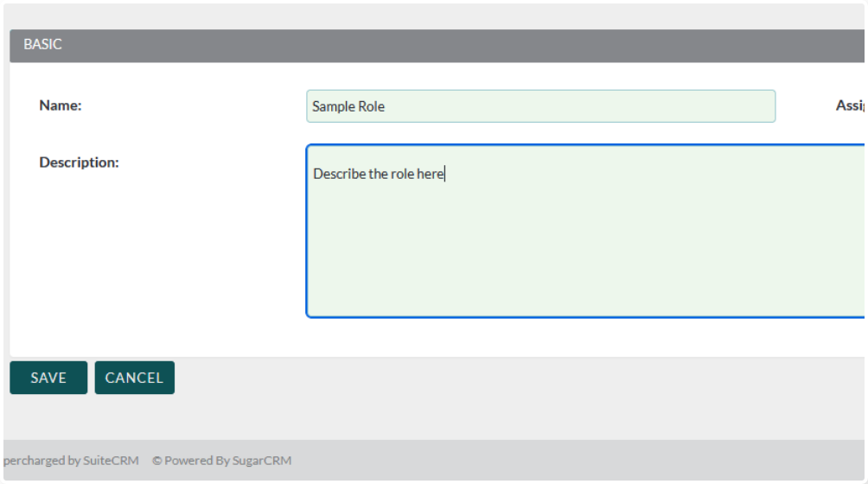The height and width of the screenshot is (484, 868).
Task: Click the gray footer bar background
Action: pyautogui.click(x=562, y=461)
